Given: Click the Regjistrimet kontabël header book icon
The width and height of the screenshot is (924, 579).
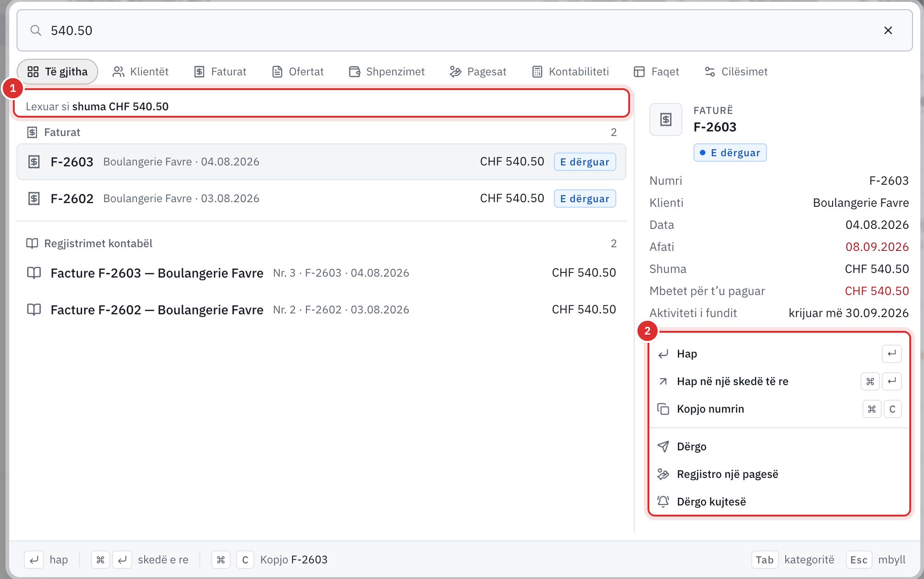Looking at the screenshot, I should click(32, 244).
